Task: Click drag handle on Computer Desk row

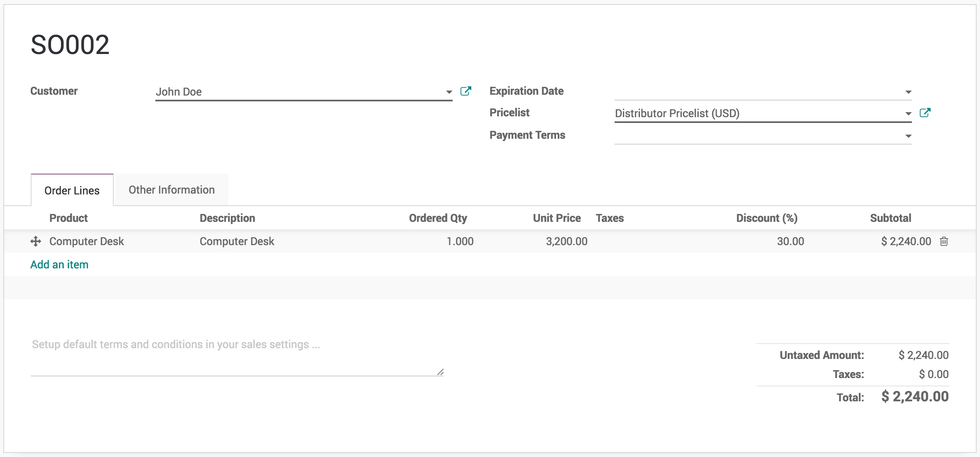Action: click(x=36, y=241)
